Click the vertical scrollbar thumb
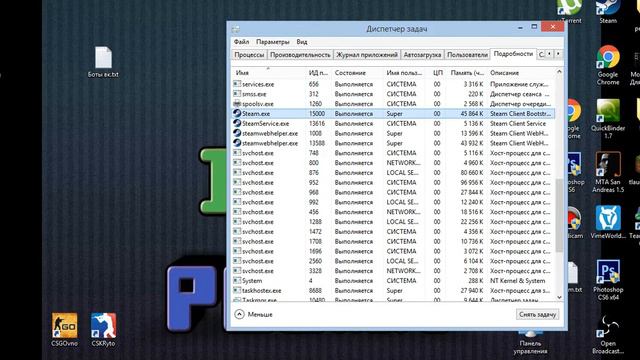 coord(559,215)
